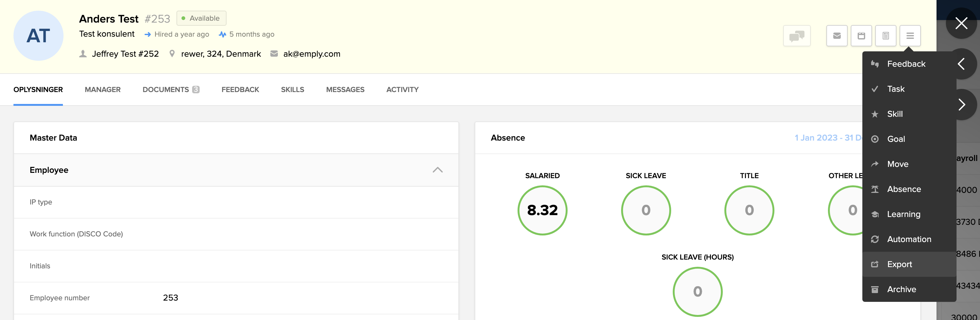Click the envelope email icon button

click(837, 36)
